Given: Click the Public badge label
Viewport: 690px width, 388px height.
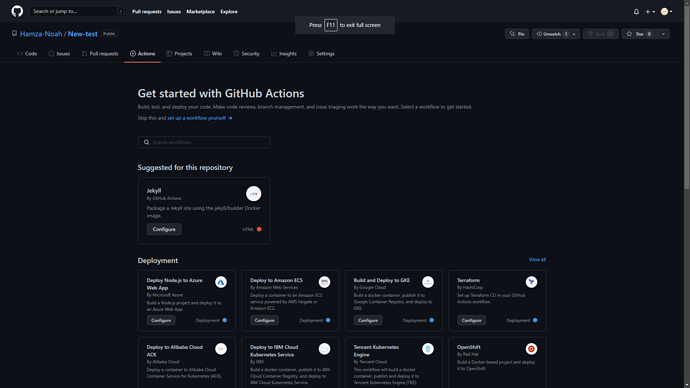Looking at the screenshot, I should pyautogui.click(x=109, y=33).
